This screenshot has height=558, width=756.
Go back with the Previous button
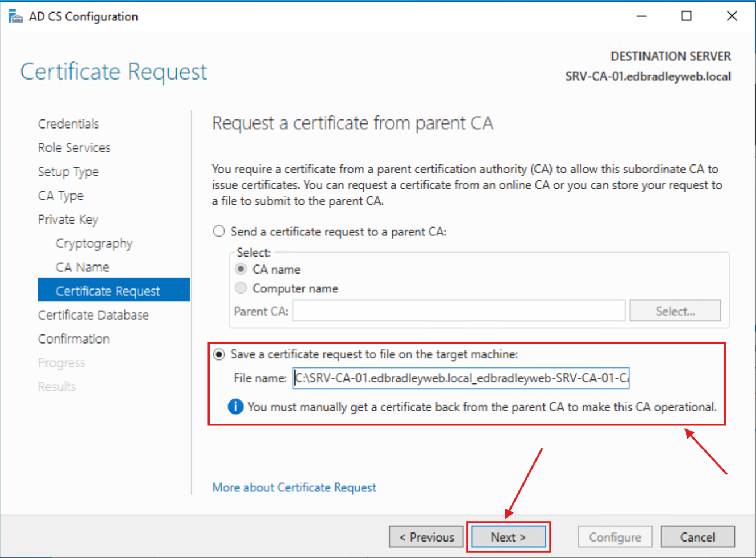pos(426,536)
